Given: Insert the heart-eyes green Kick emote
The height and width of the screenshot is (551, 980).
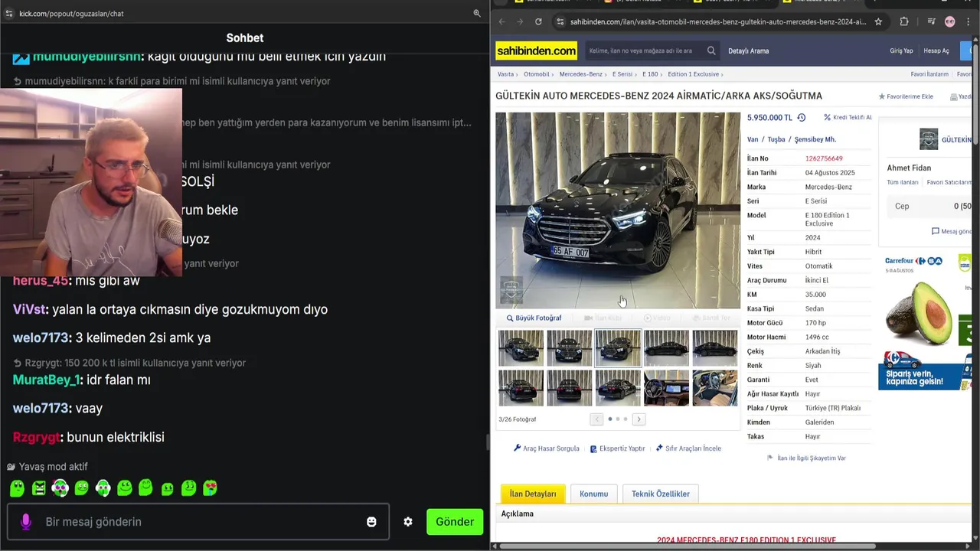Looking at the screenshot, I should pyautogui.click(x=210, y=487).
